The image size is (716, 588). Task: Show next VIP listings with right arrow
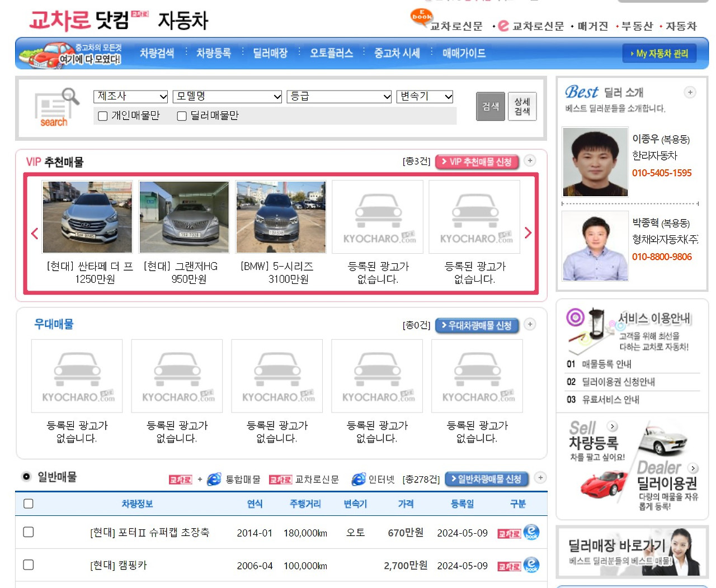pyautogui.click(x=528, y=233)
